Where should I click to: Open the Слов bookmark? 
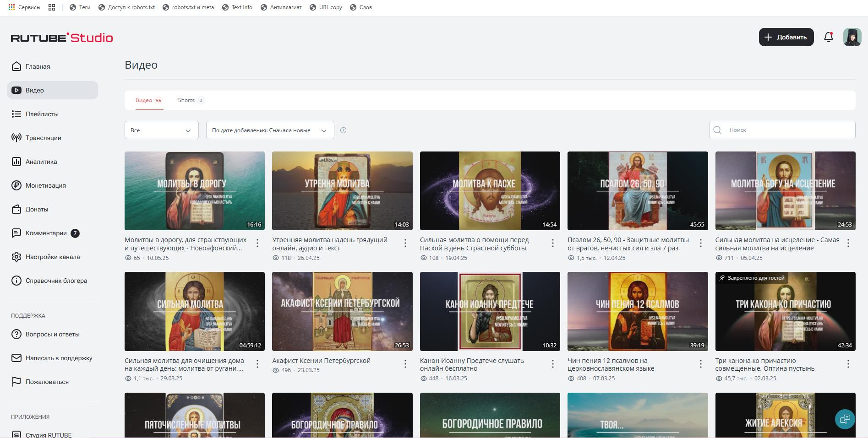point(361,7)
